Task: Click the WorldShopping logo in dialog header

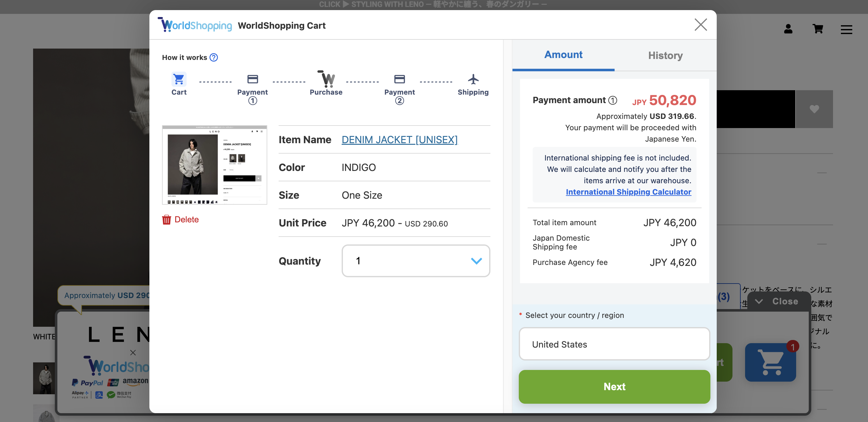Action: (x=195, y=25)
